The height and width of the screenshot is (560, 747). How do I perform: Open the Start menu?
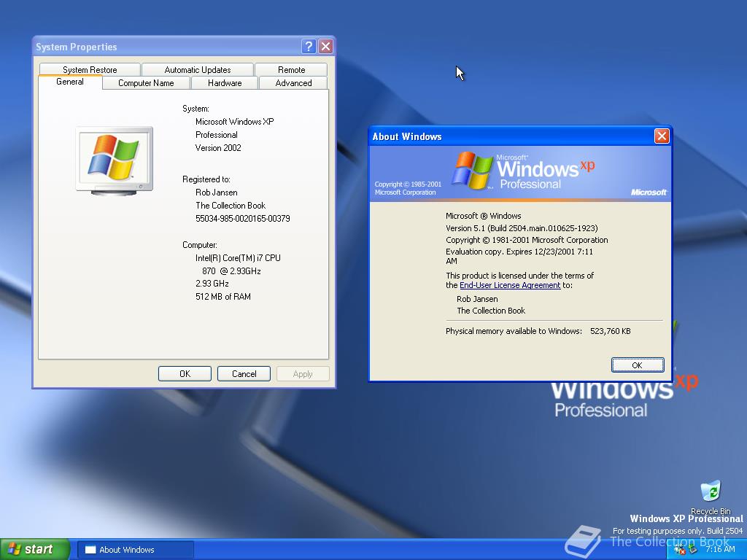tap(35, 549)
